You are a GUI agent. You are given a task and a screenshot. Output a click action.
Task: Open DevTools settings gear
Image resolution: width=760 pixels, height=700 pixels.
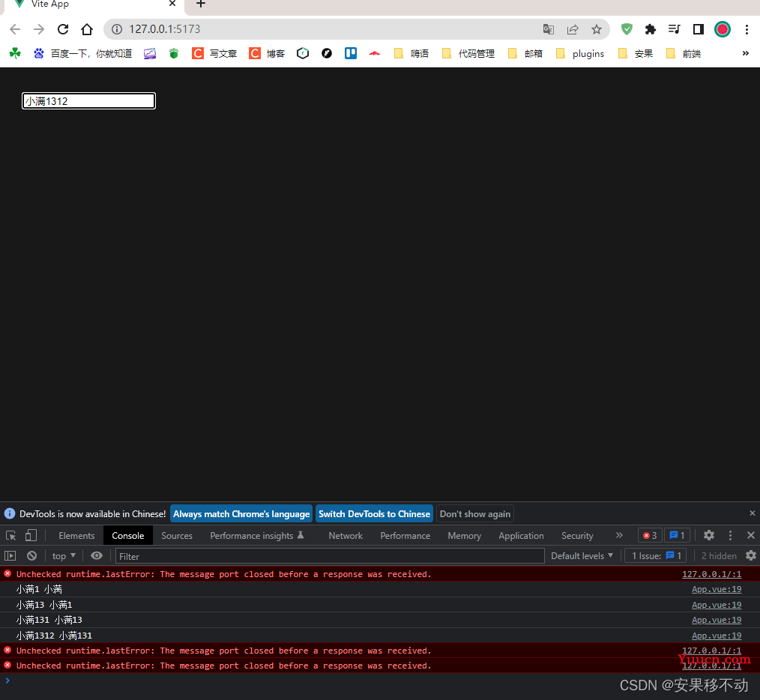point(709,535)
